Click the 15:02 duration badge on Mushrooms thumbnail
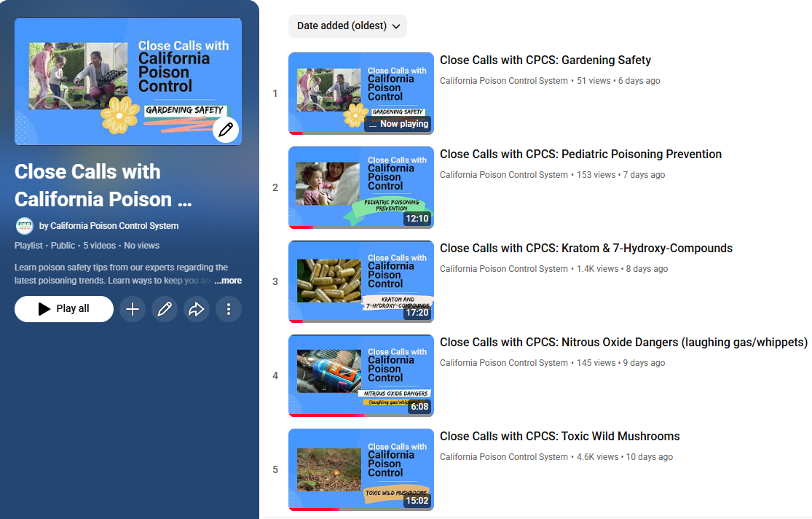 [x=417, y=500]
